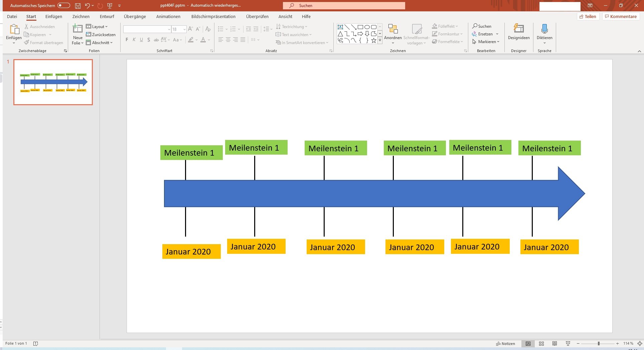Image resolution: width=644 pixels, height=350 pixels.
Task: Click the zoom in plus button
Action: point(618,343)
